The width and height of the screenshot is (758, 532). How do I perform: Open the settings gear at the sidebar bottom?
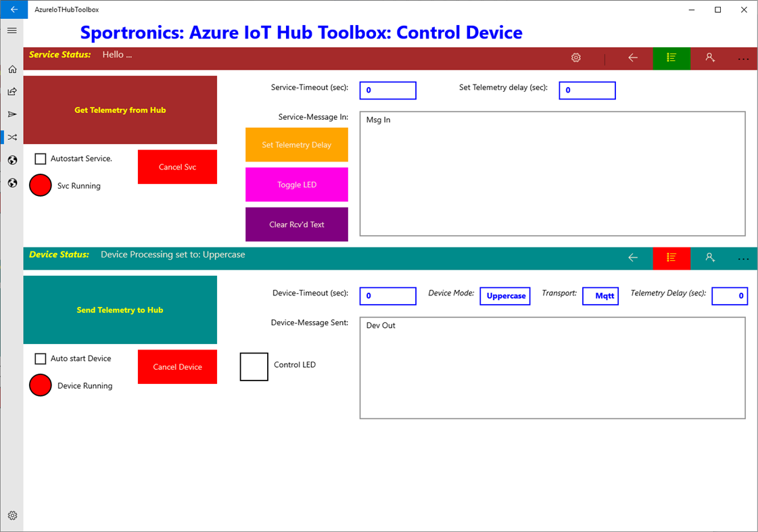point(13,515)
